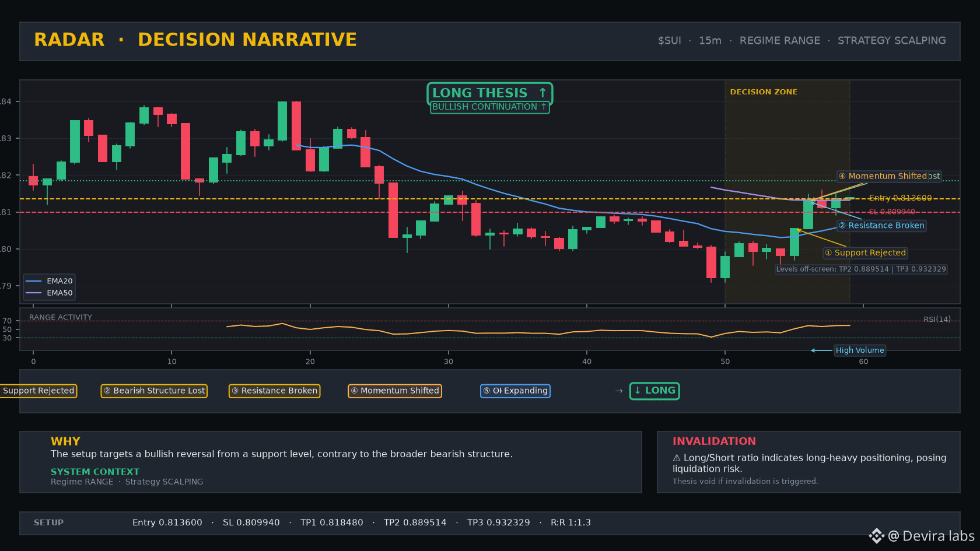This screenshot has height=551, width=980.
Task: Click the SYSTEM CONTEXT heading
Action: point(95,472)
